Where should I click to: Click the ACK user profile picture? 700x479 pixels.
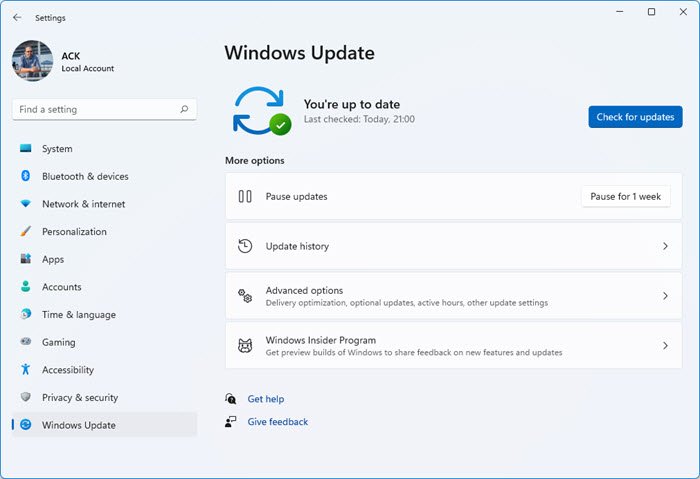32,61
